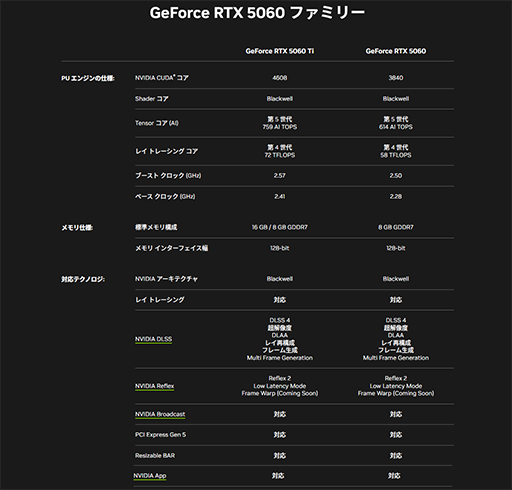Screen dimensions: 512x490
Task: Click the 16 GB / 8 GB GDDR7 value
Action: point(280,227)
